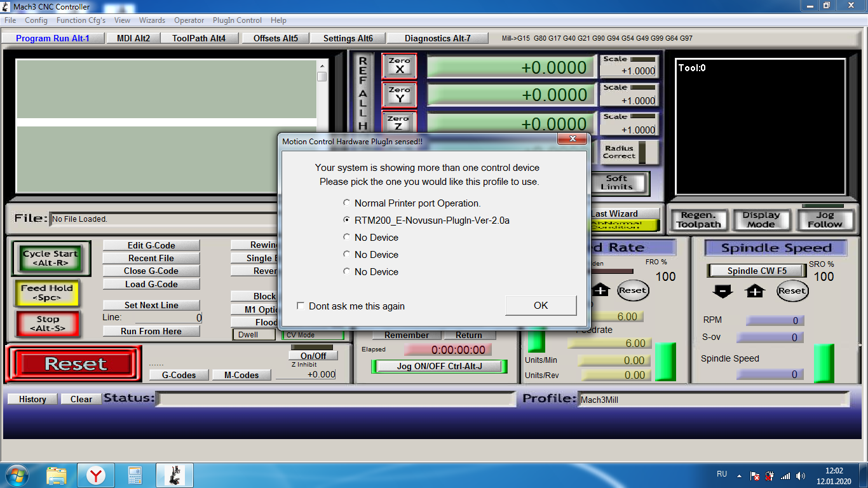This screenshot has width=868, height=488.
Task: Launch Yandex browser from the taskbar
Action: (96, 475)
